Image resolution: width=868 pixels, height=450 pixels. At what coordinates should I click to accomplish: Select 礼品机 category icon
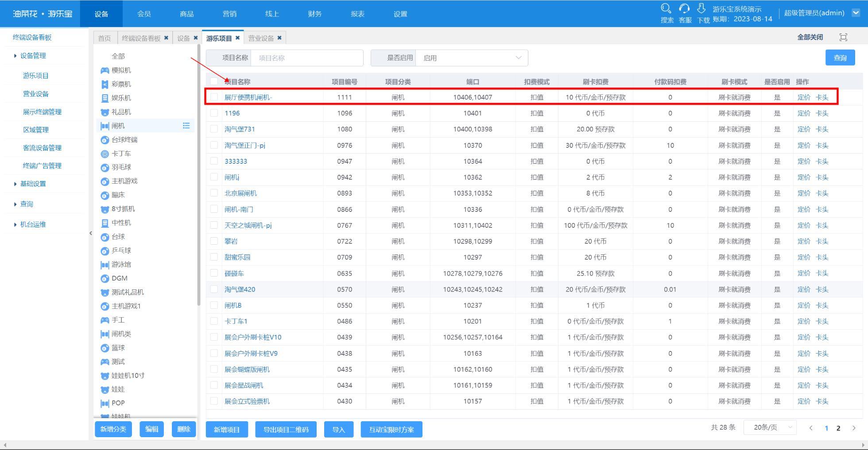point(105,112)
